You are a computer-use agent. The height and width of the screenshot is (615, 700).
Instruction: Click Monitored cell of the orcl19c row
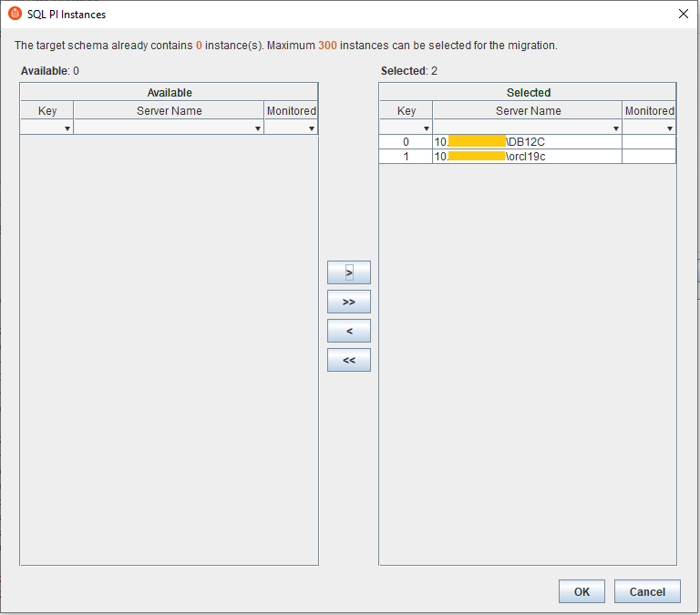pyautogui.click(x=649, y=156)
